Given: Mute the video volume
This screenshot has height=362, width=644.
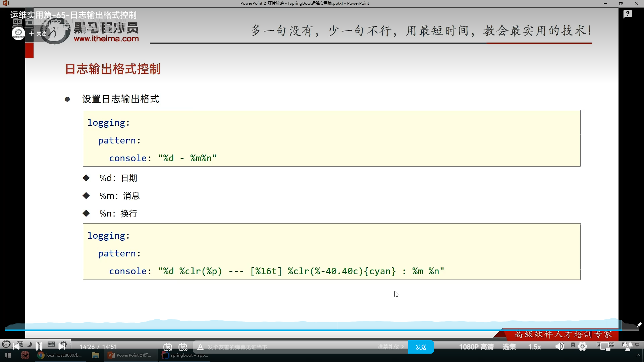Looking at the screenshot, I should pos(559,347).
